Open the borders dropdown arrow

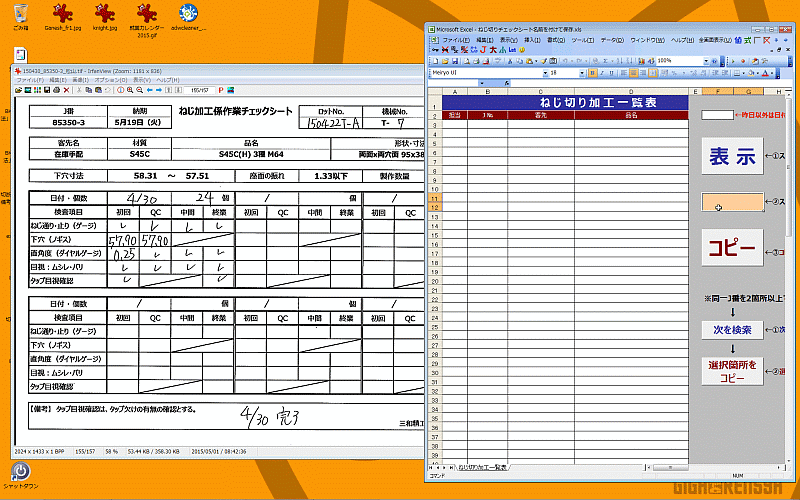click(743, 73)
